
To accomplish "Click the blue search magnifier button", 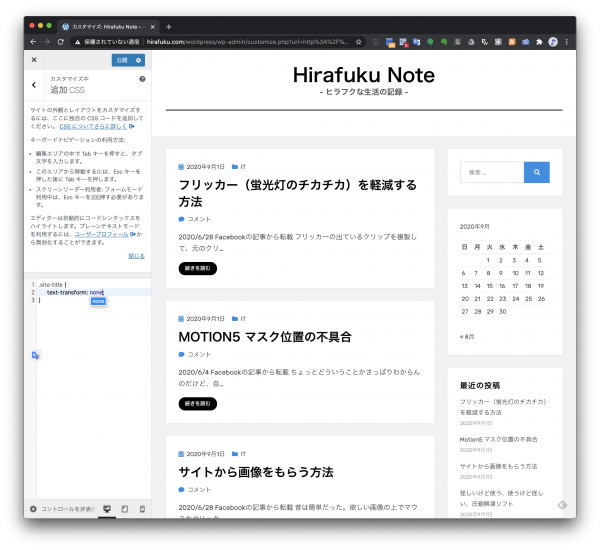I will (x=537, y=172).
